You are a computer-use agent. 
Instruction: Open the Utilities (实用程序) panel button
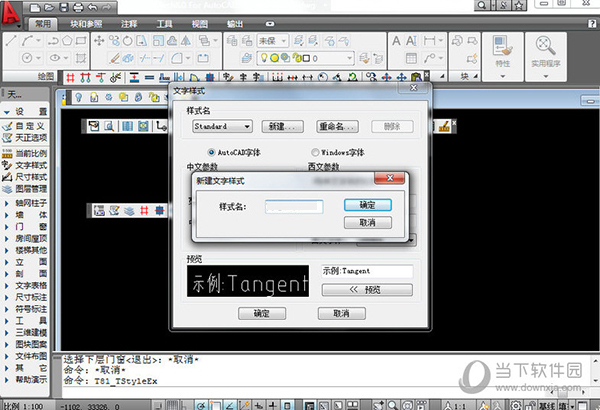pyautogui.click(x=546, y=57)
